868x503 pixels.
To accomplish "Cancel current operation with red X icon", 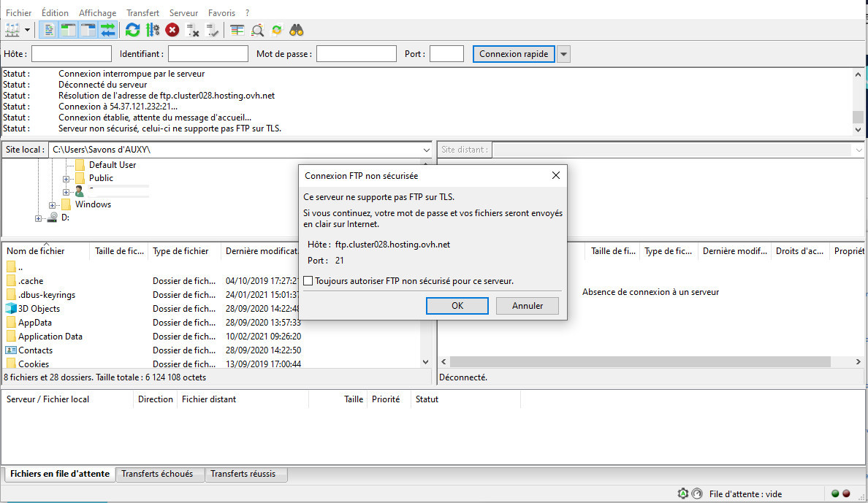I will pyautogui.click(x=172, y=30).
